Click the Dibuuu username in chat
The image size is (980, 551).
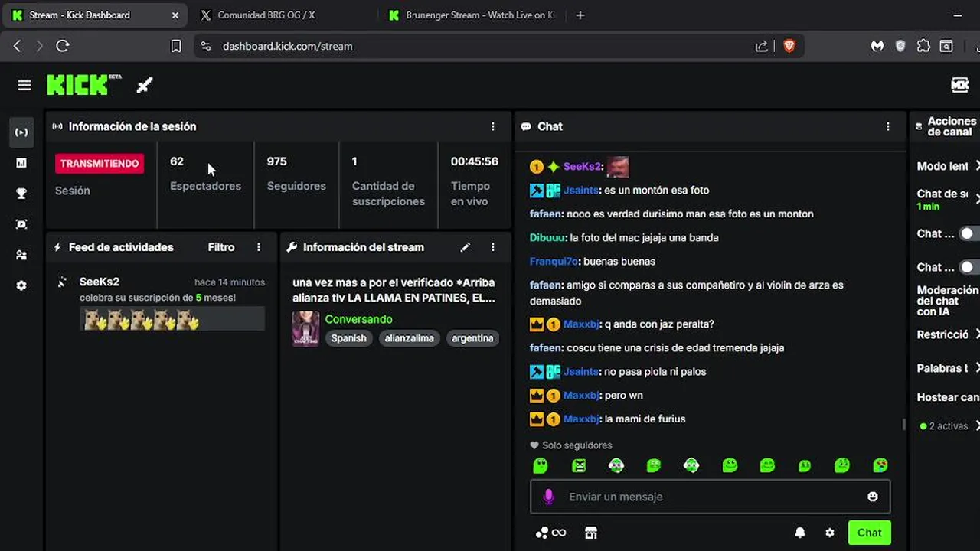pos(547,238)
